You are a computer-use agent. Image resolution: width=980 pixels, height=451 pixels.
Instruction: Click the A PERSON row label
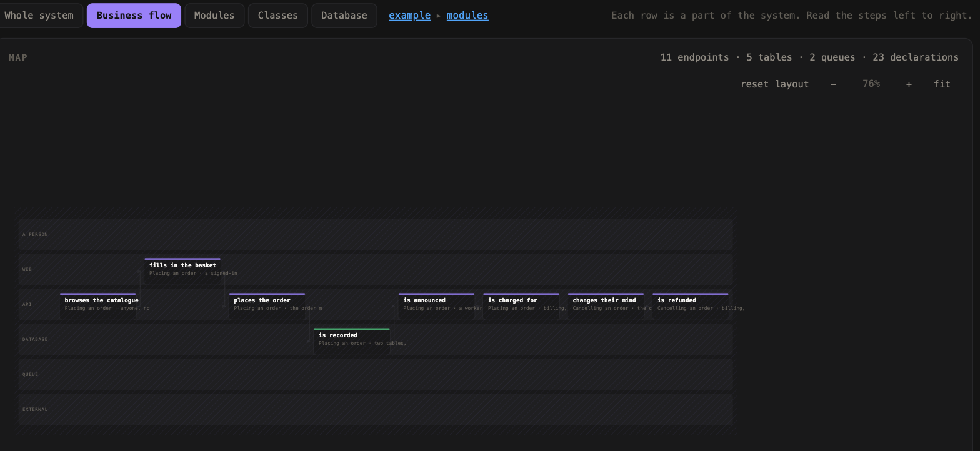point(35,235)
